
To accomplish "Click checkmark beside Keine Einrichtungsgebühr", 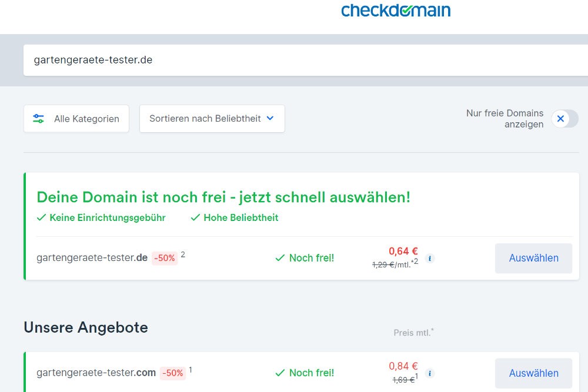I will [x=41, y=217].
